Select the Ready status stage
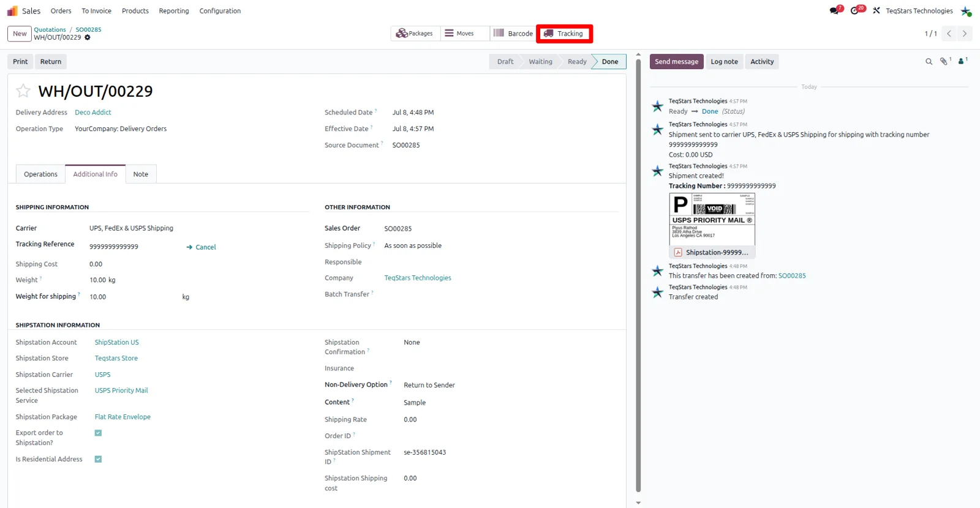The image size is (980, 508). pyautogui.click(x=577, y=61)
